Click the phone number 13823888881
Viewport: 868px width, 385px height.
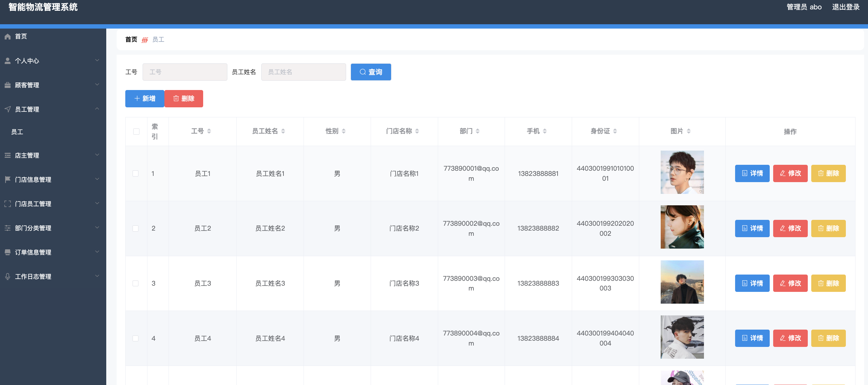[538, 174]
